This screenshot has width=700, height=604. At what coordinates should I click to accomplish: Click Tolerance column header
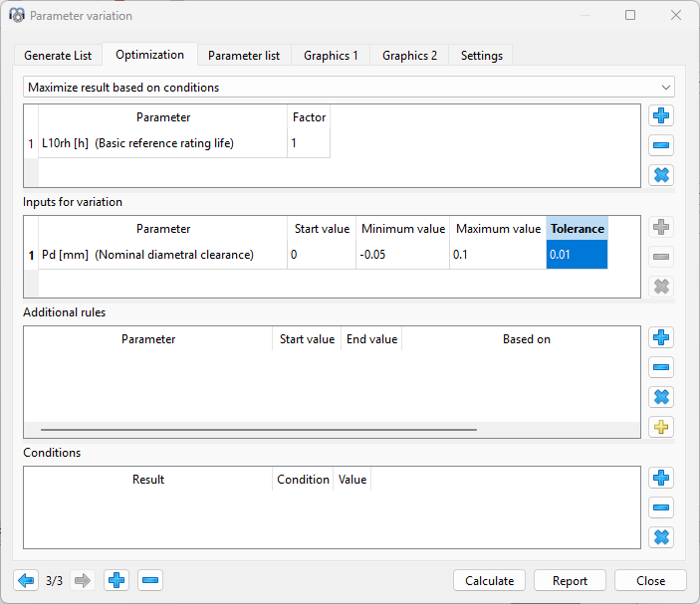click(577, 229)
